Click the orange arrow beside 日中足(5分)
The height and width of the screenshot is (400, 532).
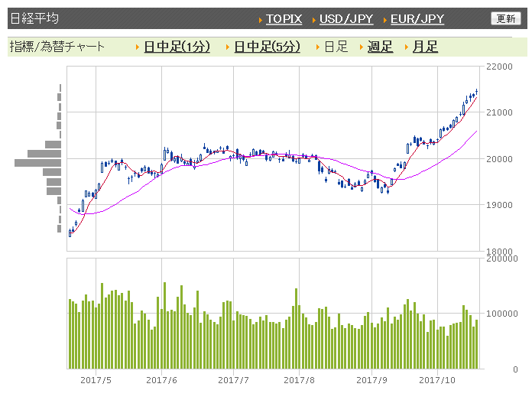228,47
